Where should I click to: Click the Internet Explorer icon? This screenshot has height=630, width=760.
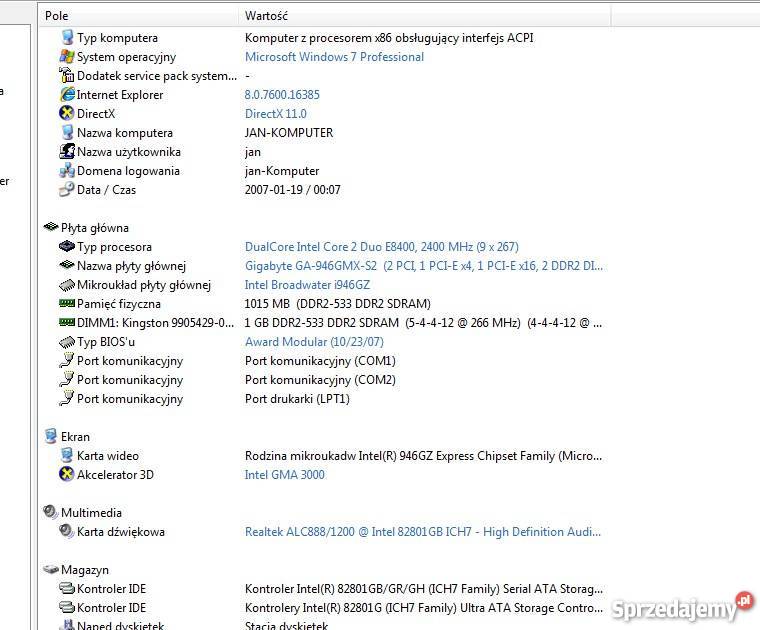[x=67, y=94]
